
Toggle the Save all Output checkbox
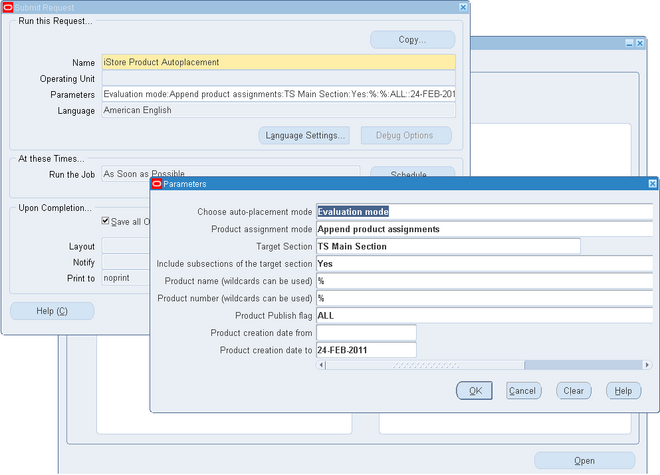105,221
